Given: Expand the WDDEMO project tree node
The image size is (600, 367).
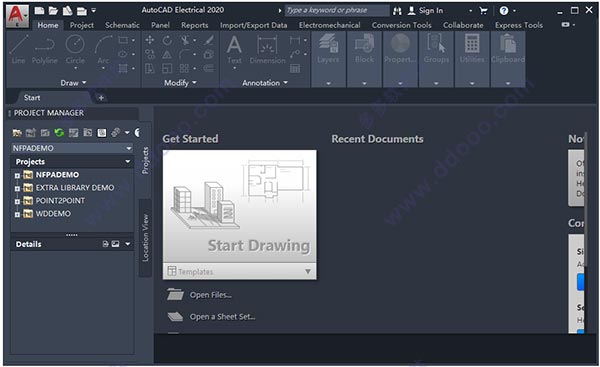Looking at the screenshot, I should point(17,215).
